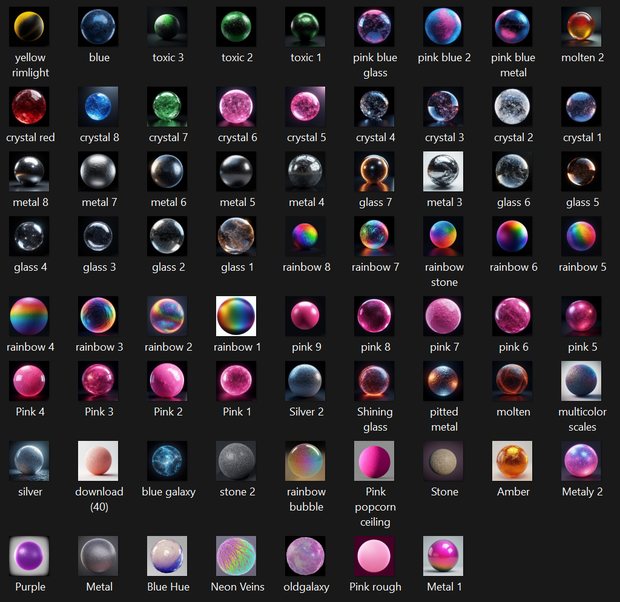
Task: Select the multicolor scales sphere
Action: click(581, 381)
